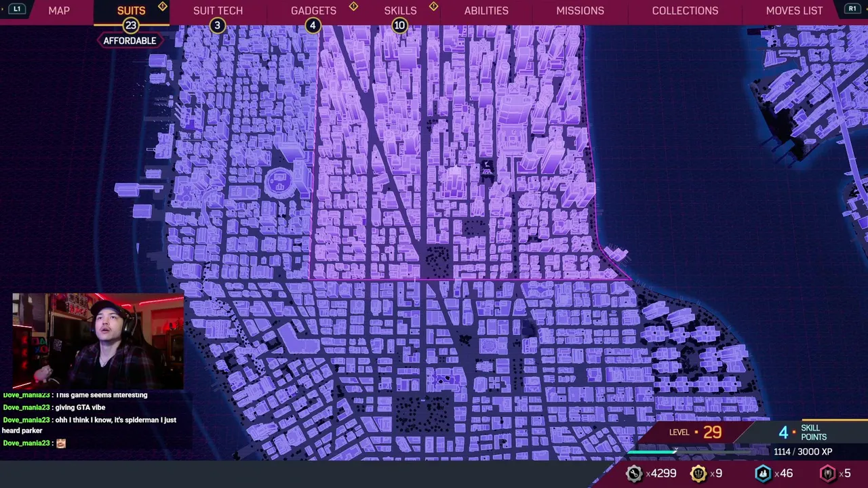This screenshot has height=488, width=868.
Task: Click the 1114 / 3000 XP text
Action: [803, 452]
